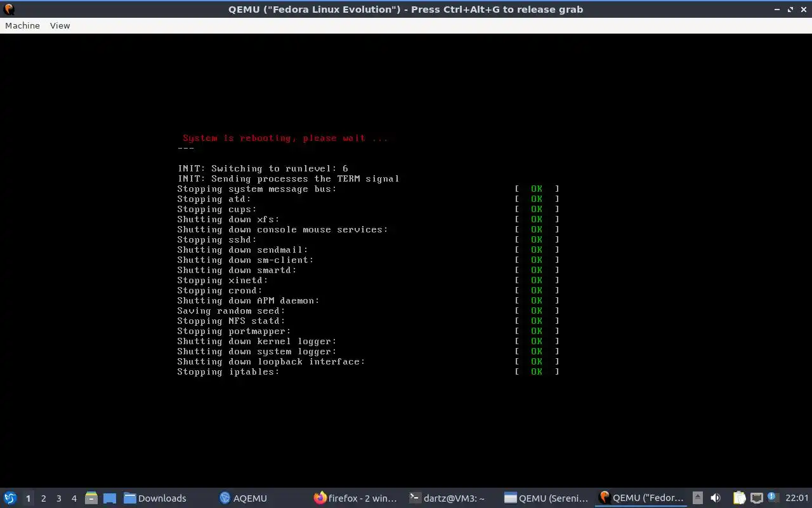Image resolution: width=812 pixels, height=508 pixels.
Task: Click 'Shutting down smartd:' line
Action: (x=237, y=270)
